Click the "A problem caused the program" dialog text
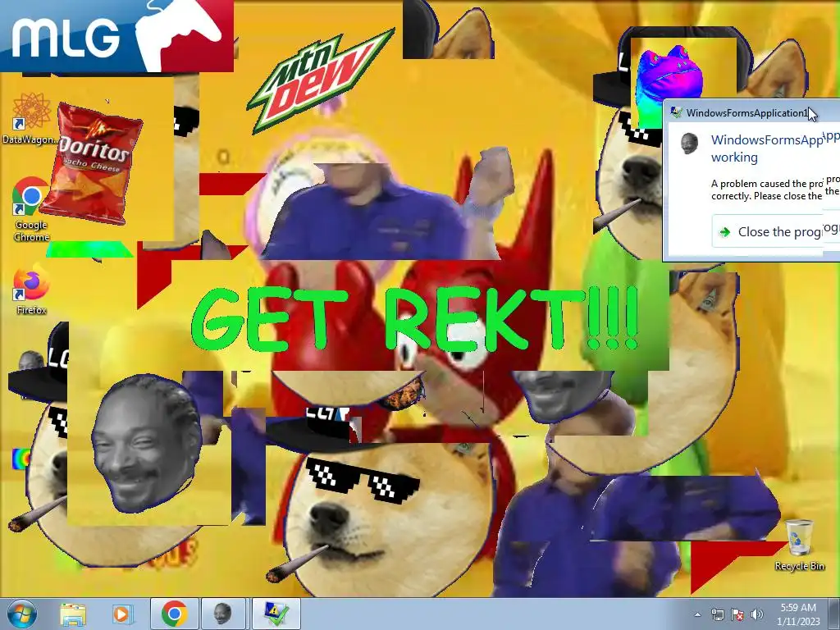The height and width of the screenshot is (630, 840). (x=774, y=189)
